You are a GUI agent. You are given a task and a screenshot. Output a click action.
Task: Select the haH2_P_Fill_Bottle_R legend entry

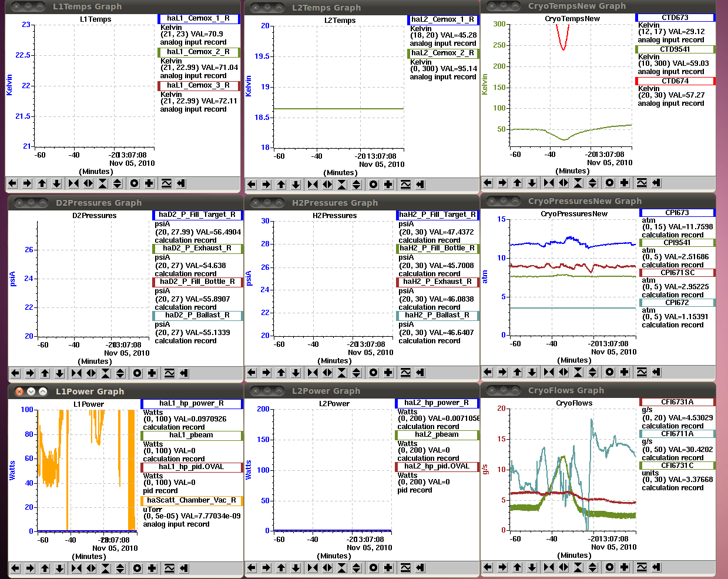coord(438,249)
